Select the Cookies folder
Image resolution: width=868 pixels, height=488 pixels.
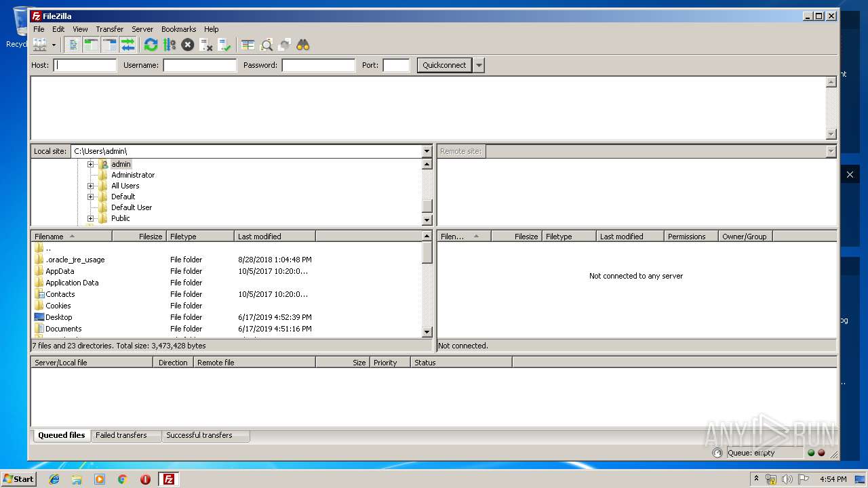(58, 306)
